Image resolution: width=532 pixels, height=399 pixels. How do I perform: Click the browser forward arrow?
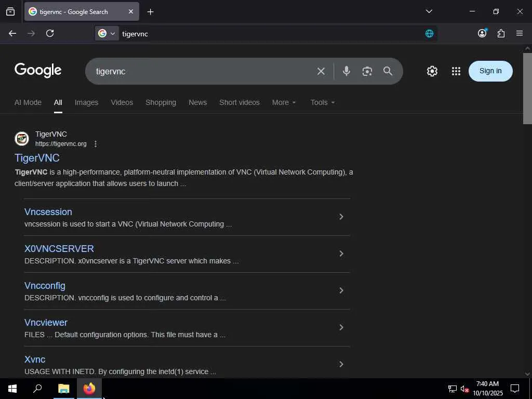(31, 33)
